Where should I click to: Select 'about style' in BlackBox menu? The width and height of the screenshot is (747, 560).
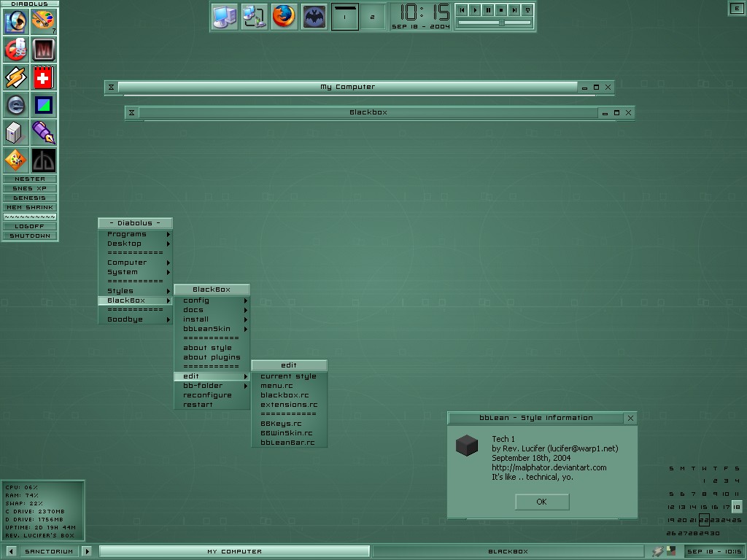[212, 348]
